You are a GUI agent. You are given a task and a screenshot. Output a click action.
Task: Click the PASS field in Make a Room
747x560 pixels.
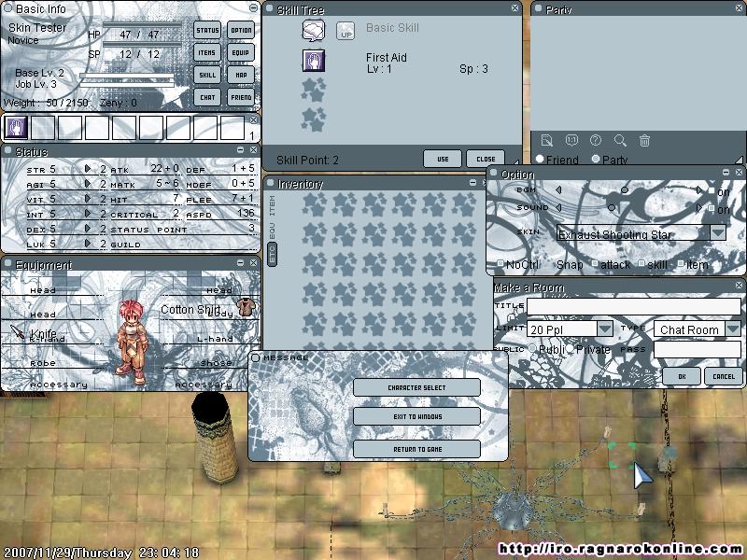(698, 349)
